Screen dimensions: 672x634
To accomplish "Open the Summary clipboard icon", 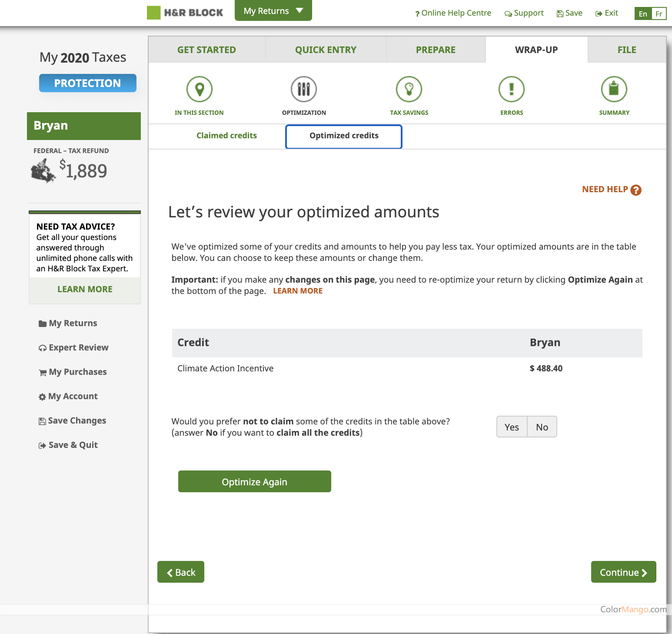I will [x=614, y=89].
